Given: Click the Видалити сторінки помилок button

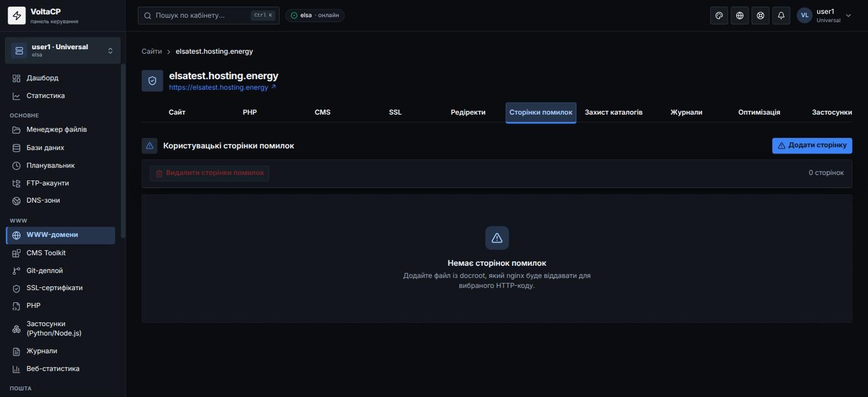Looking at the screenshot, I should (209, 173).
